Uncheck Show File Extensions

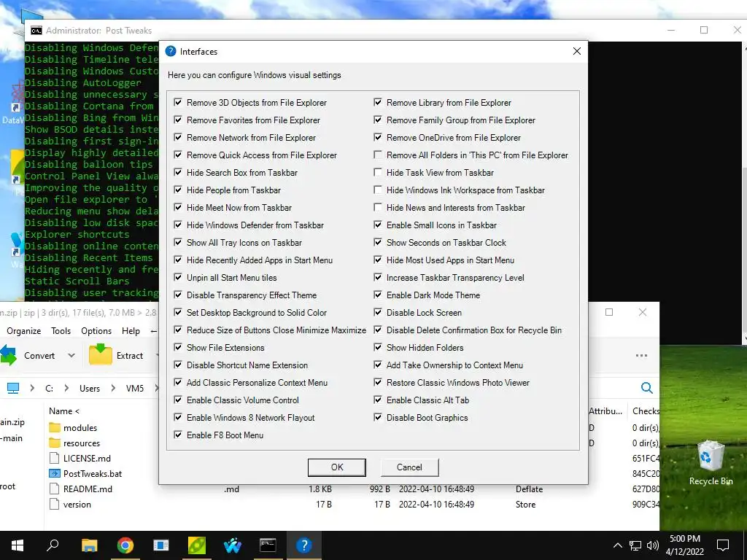[178, 347]
